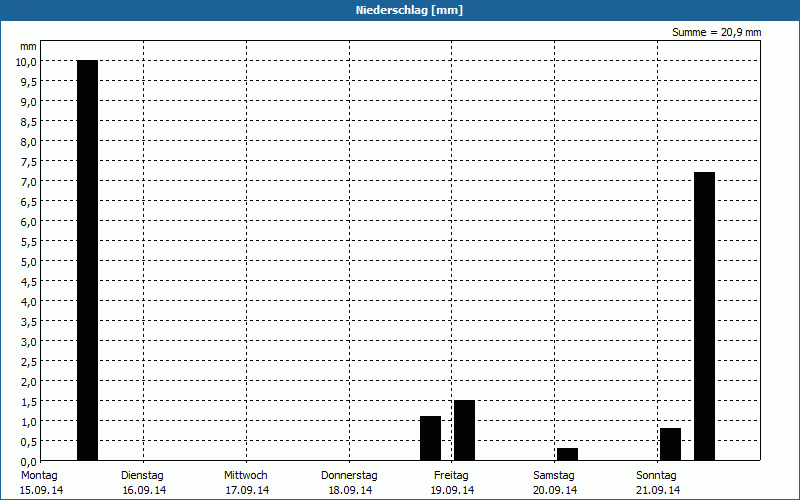The height and width of the screenshot is (500, 800).
Task: Select the shorter 0,8 mm bar on Sonntag
Action: coord(670,444)
